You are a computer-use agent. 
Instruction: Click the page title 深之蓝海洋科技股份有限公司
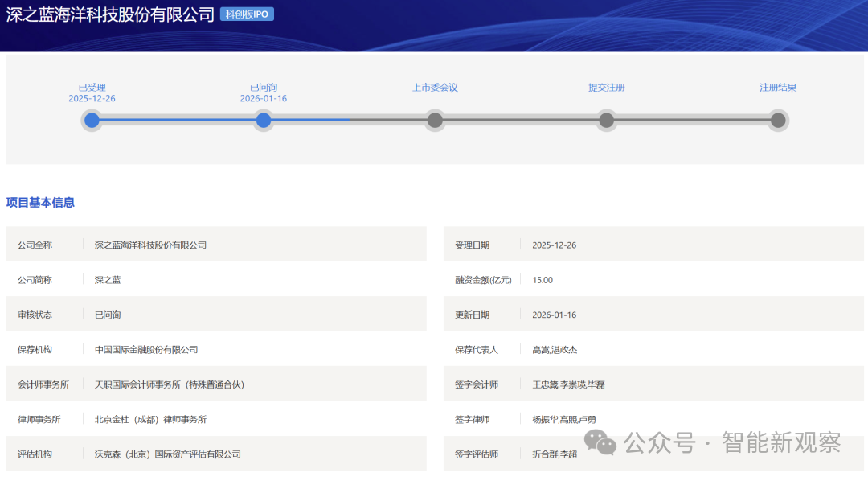[x=110, y=15]
